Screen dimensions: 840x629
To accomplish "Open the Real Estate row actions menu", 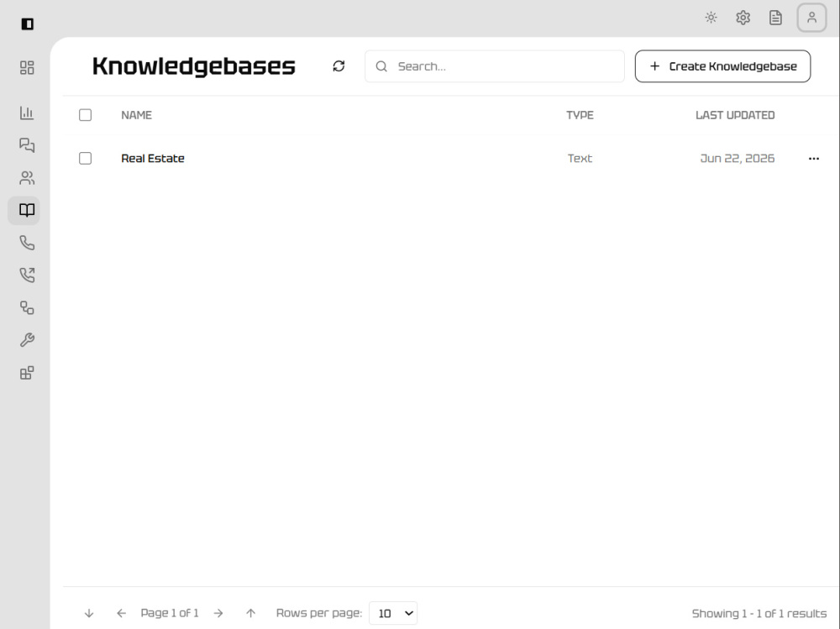I will coord(814,159).
